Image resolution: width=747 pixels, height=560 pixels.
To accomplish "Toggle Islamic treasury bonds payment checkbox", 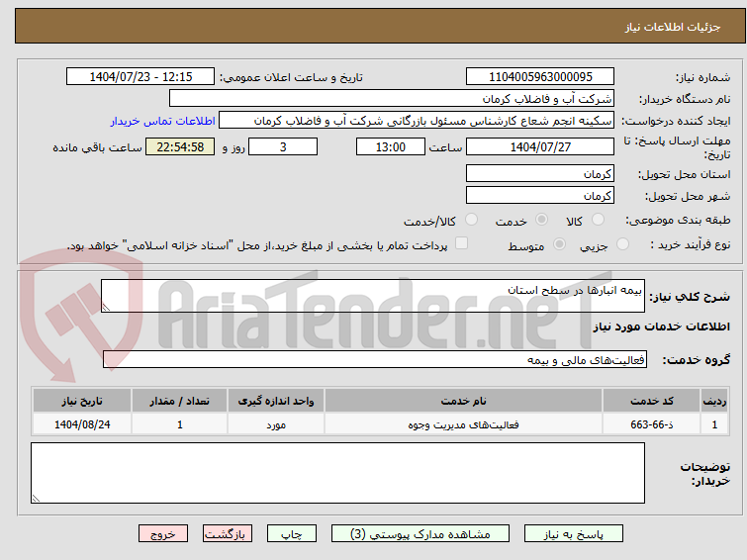I will (462, 243).
